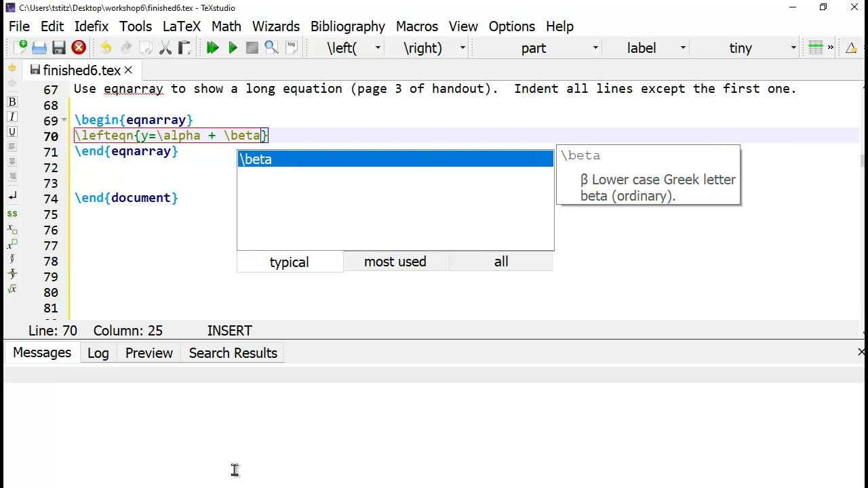This screenshot has height=488, width=868.
Task: Click the Build & View double-arrow icon
Action: (x=212, y=47)
